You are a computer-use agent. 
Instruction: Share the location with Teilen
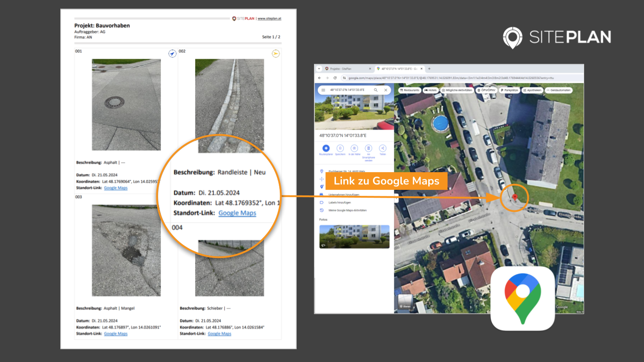click(383, 148)
